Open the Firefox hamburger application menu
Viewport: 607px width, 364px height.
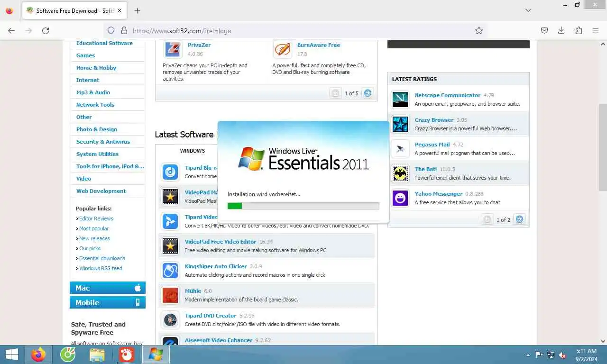point(596,30)
